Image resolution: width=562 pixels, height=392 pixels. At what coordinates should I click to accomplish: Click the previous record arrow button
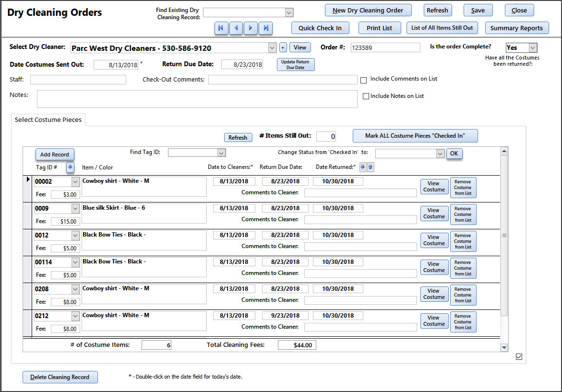coord(236,28)
